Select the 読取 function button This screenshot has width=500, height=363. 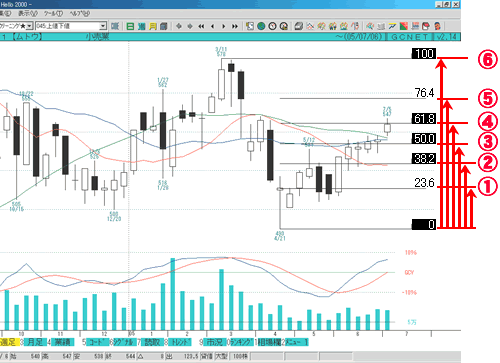(152, 342)
